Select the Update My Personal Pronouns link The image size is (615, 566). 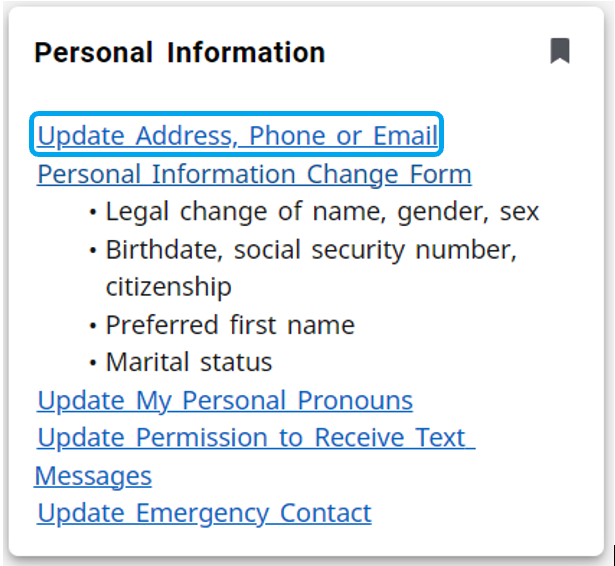(x=225, y=401)
